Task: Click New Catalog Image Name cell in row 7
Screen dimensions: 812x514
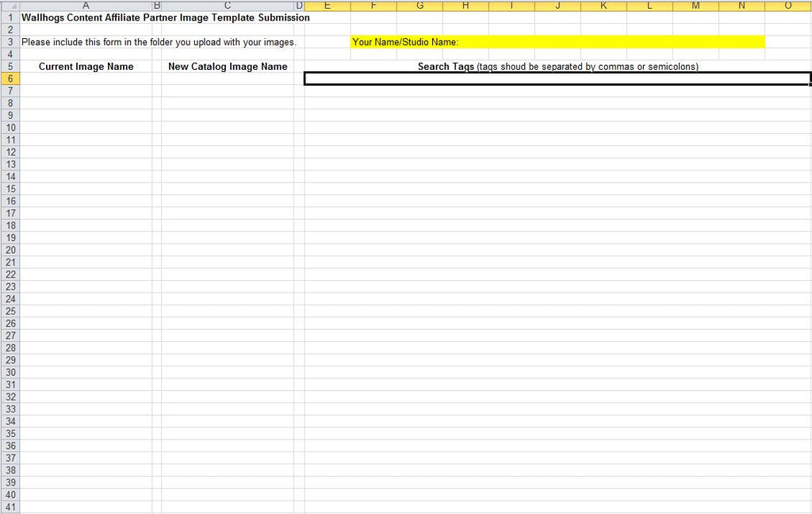Action: pos(228,91)
